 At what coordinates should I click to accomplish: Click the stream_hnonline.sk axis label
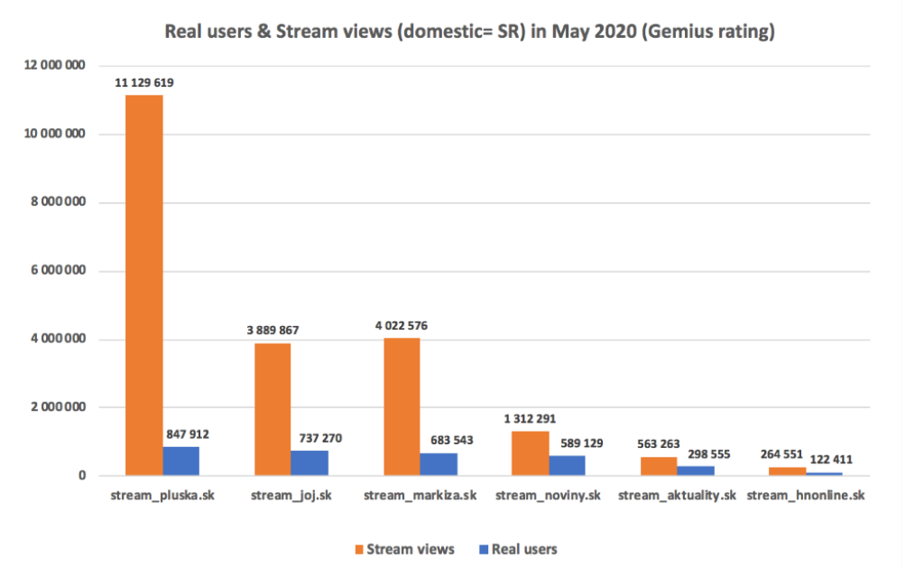806,496
